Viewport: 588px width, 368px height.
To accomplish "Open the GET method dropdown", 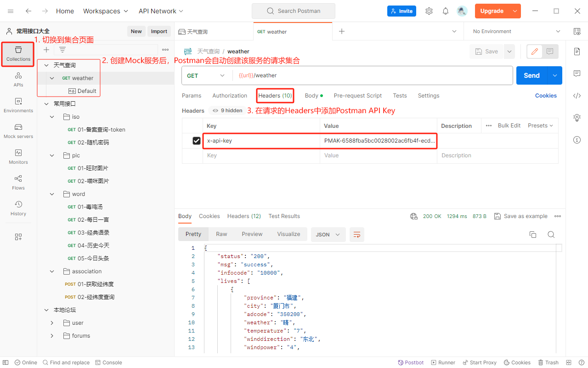I will tap(206, 75).
